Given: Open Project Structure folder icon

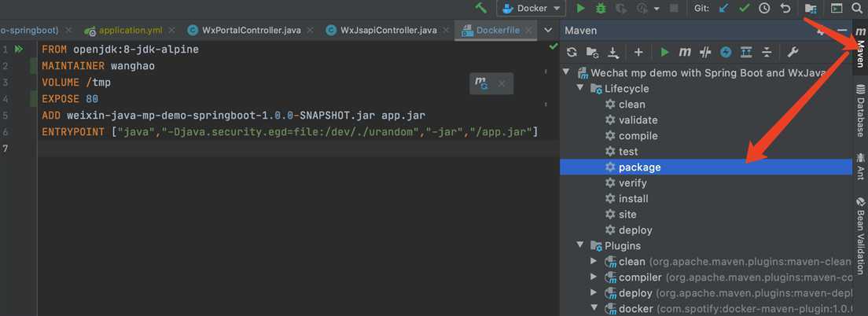Looking at the screenshot, I should [x=811, y=9].
